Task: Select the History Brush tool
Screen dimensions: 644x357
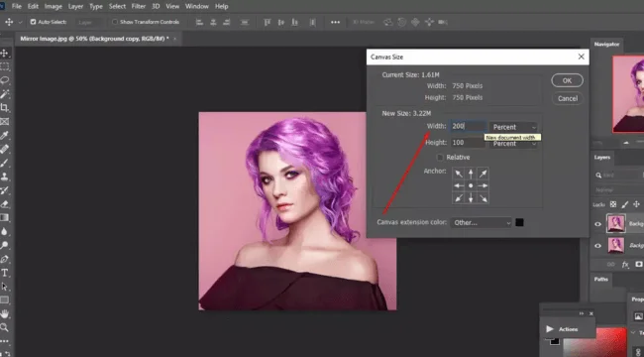Action: coord(5,190)
